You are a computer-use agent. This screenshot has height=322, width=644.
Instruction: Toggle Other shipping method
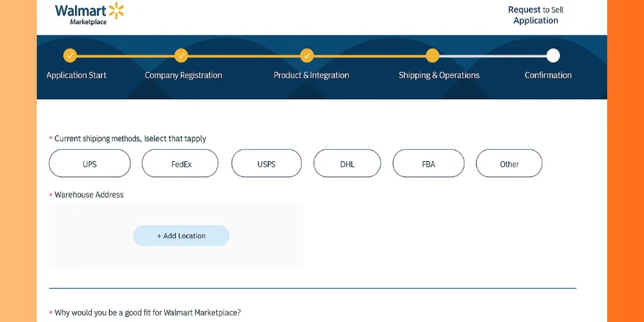[509, 163]
